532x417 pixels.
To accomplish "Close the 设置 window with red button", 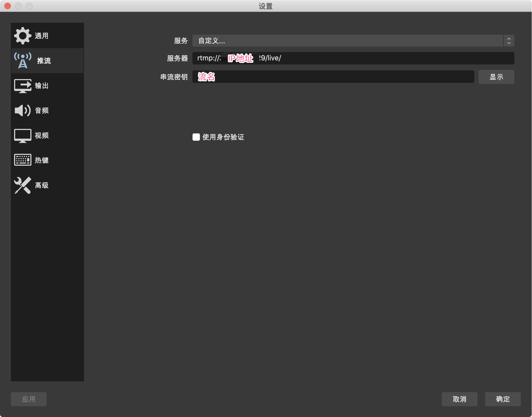I will 8,6.
